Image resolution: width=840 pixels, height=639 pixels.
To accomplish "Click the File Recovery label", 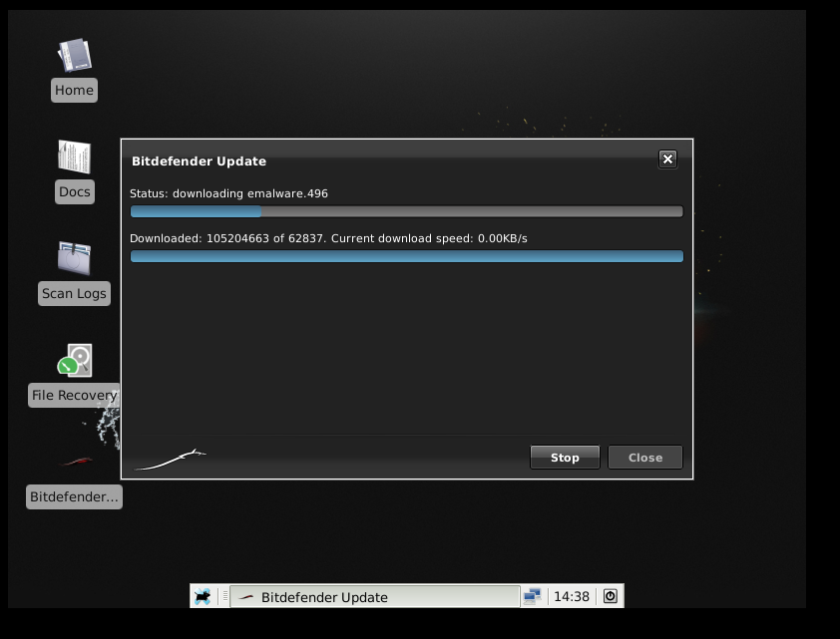I will click(x=74, y=395).
